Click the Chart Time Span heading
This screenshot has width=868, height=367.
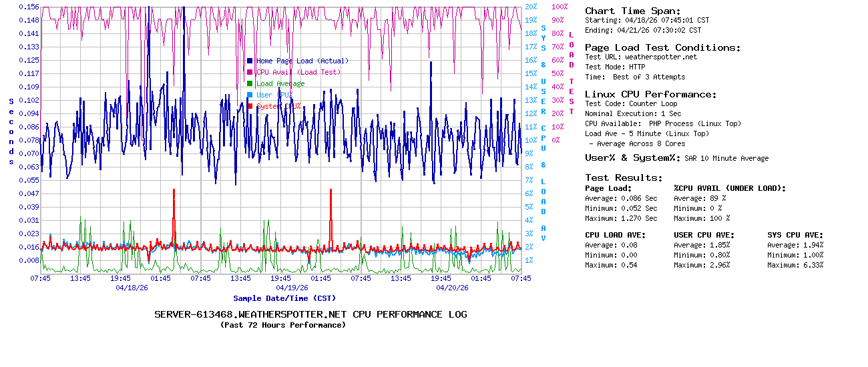632,11
